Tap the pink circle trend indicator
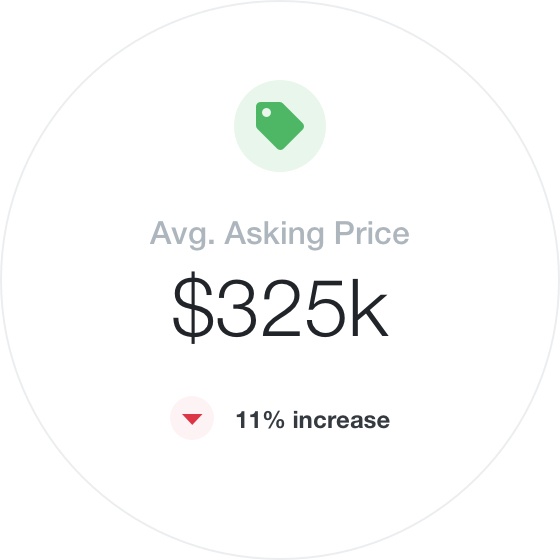The height and width of the screenshot is (560, 560). click(192, 418)
